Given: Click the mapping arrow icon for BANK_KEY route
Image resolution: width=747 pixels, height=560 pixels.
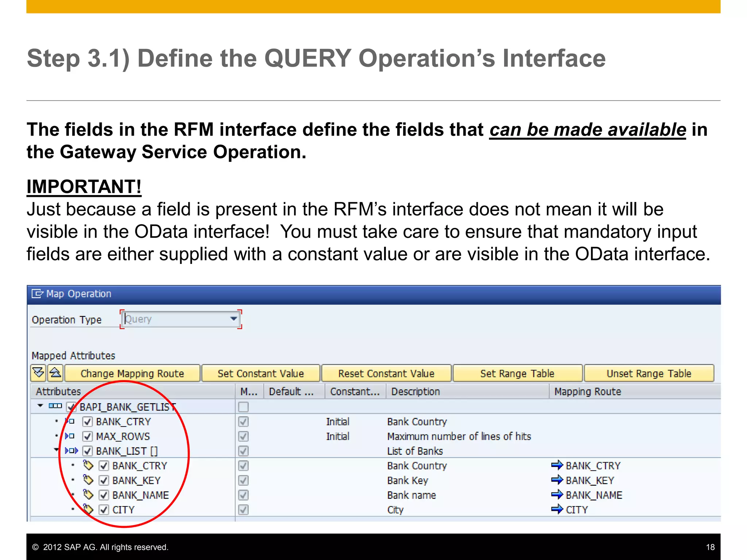Looking at the screenshot, I should click(x=557, y=480).
